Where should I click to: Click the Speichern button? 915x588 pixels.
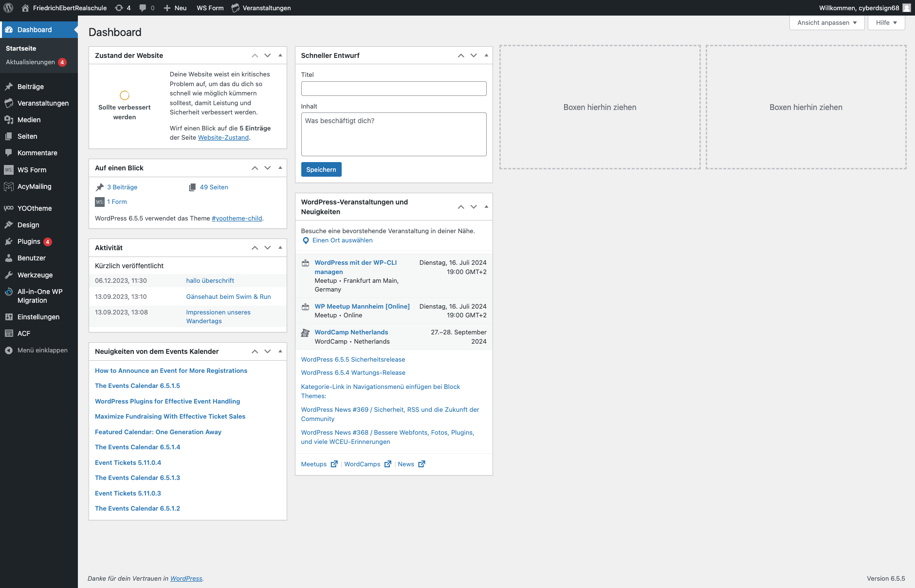point(321,169)
